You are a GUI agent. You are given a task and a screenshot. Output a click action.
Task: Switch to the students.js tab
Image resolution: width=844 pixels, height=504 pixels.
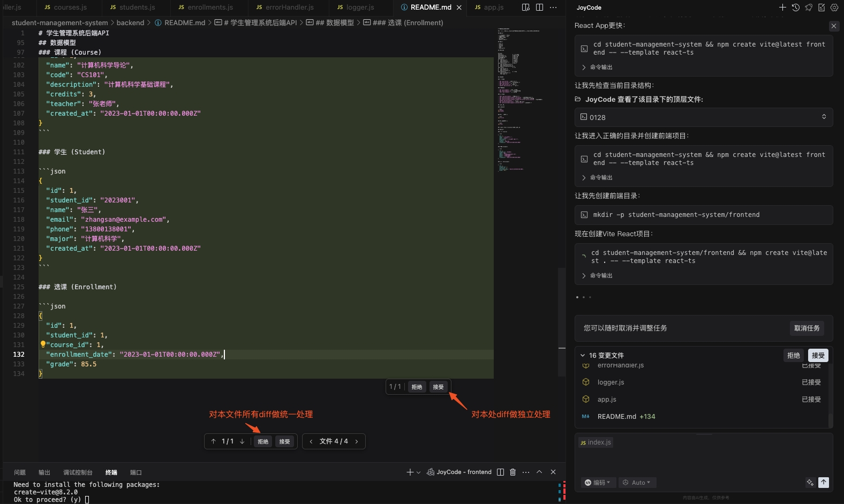click(x=132, y=7)
